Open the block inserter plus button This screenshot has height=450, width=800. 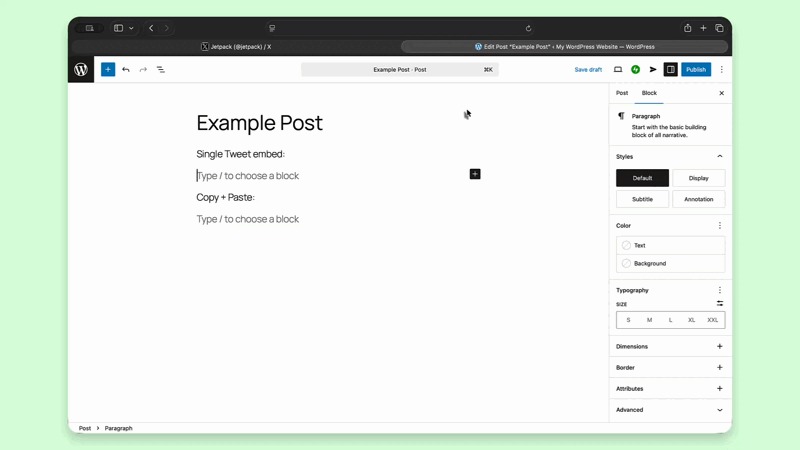pos(108,69)
